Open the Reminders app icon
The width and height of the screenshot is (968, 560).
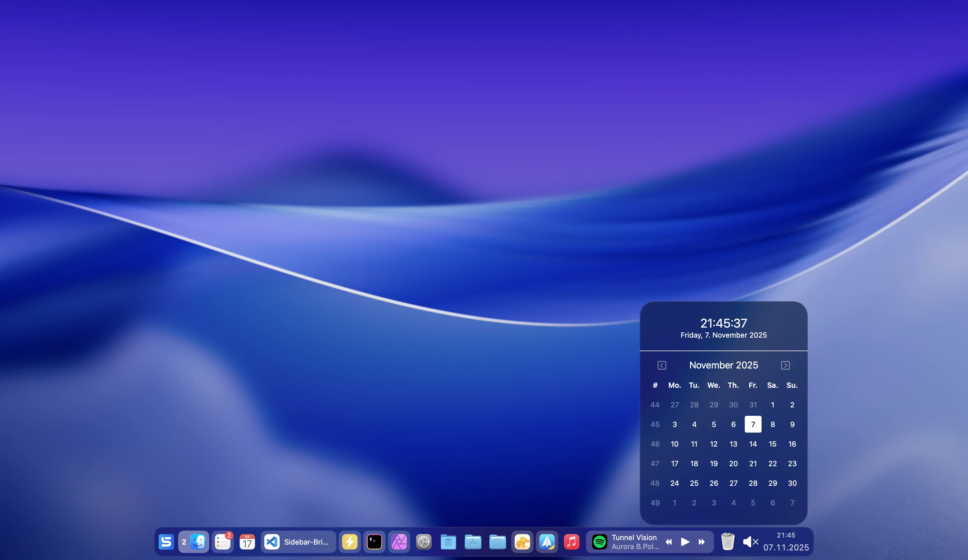(222, 542)
